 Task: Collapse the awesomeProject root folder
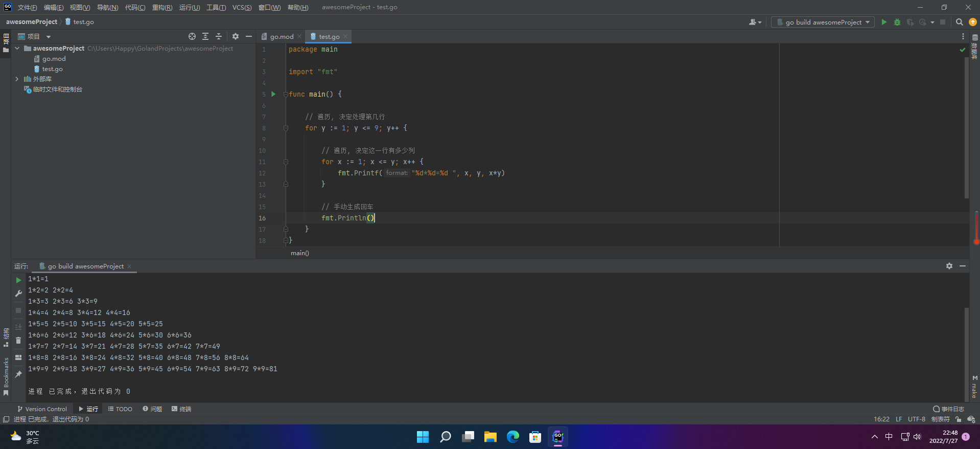point(17,48)
